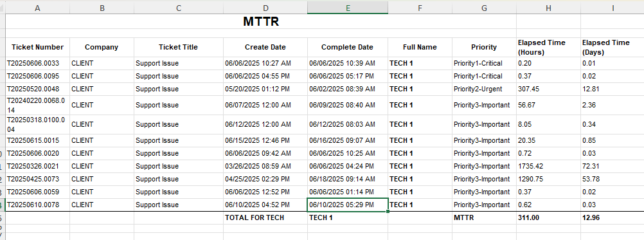644x240 pixels.
Task: Select ticket T20250425.0073 cell
Action: pyautogui.click(x=37, y=179)
